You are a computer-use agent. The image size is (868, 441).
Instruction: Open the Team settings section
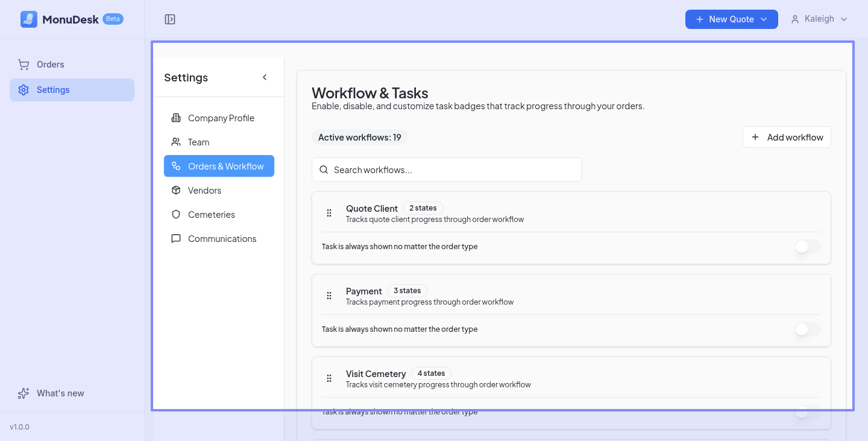click(x=198, y=142)
